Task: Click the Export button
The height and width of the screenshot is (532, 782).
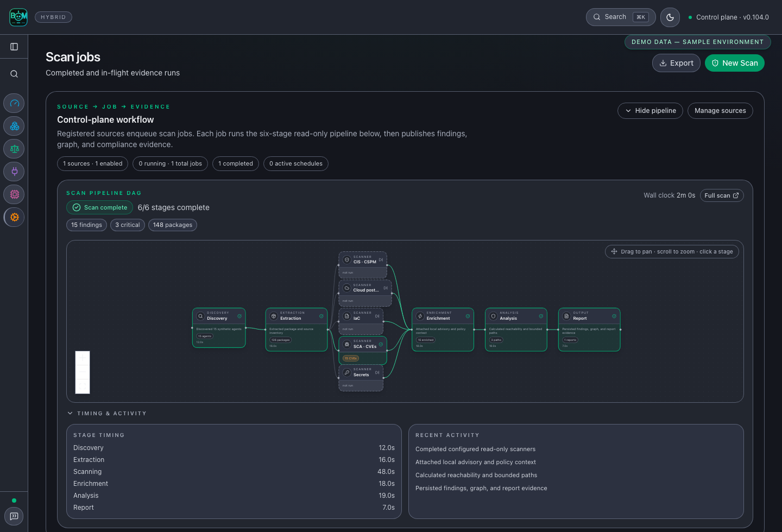Action: (x=676, y=63)
